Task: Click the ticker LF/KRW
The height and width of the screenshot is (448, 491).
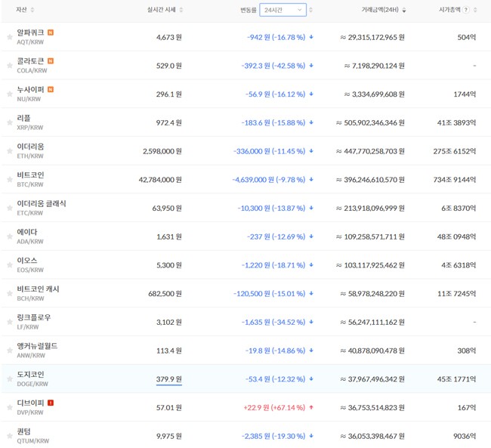Action: [x=28, y=327]
